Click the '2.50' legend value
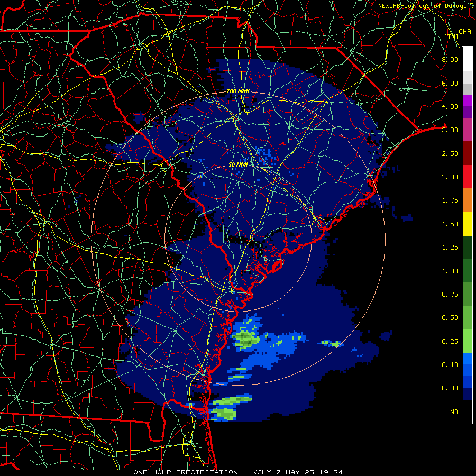The width and height of the screenshot is (476, 476). click(x=450, y=153)
